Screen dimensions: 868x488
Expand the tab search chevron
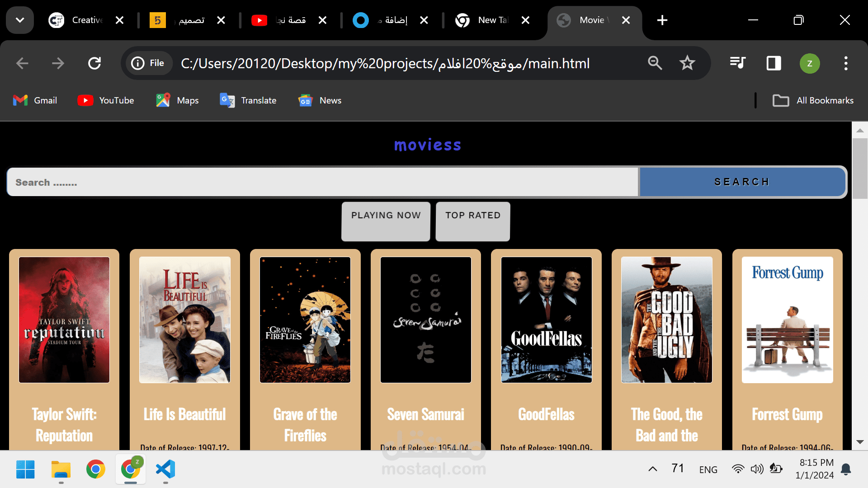coord(20,20)
